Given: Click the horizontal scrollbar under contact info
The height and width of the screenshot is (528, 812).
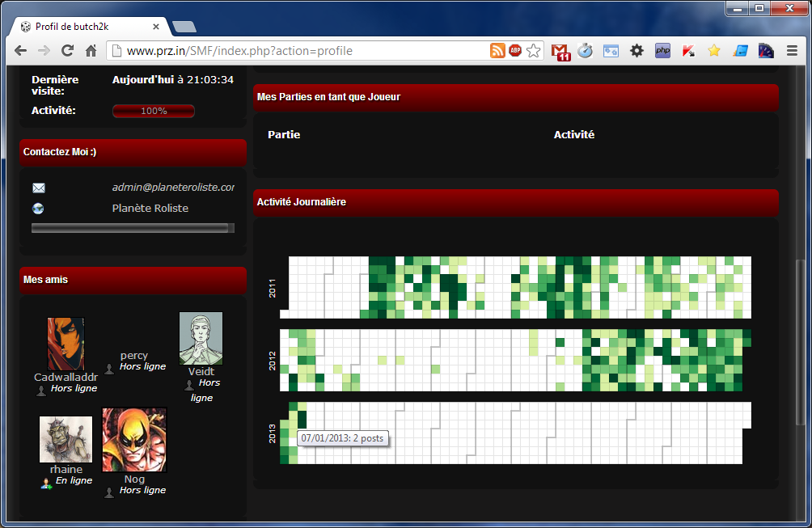Looking at the screenshot, I should (129, 228).
